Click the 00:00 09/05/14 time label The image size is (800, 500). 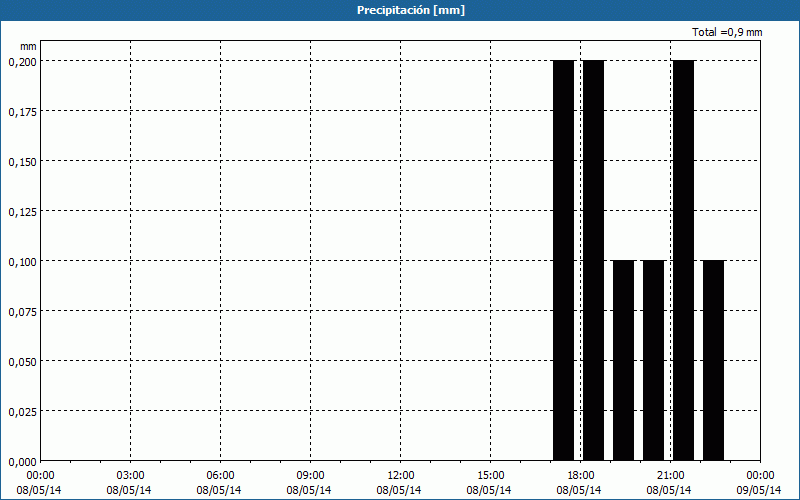(760, 483)
